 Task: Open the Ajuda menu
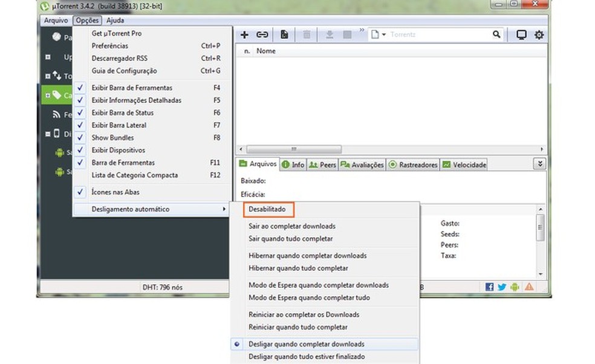[115, 21]
